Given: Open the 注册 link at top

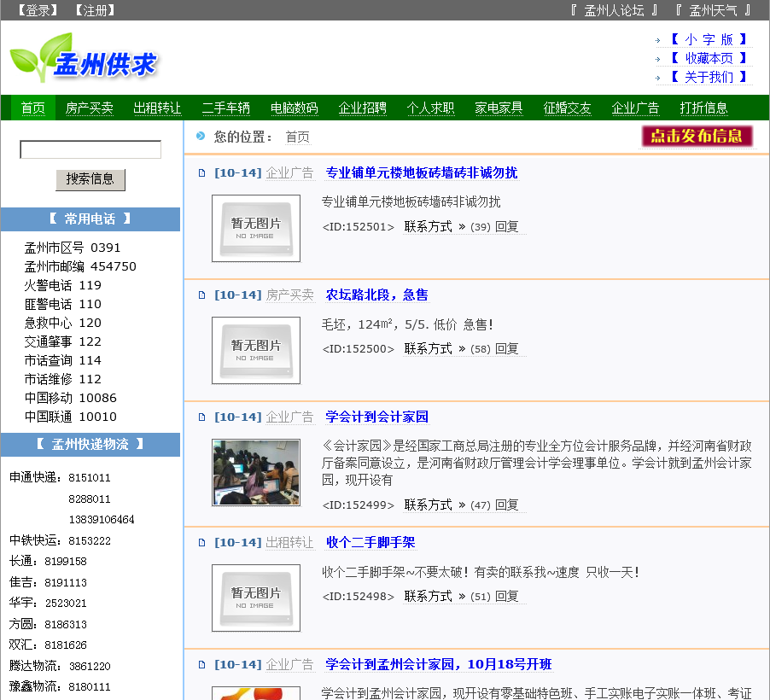Looking at the screenshot, I should click(95, 10).
